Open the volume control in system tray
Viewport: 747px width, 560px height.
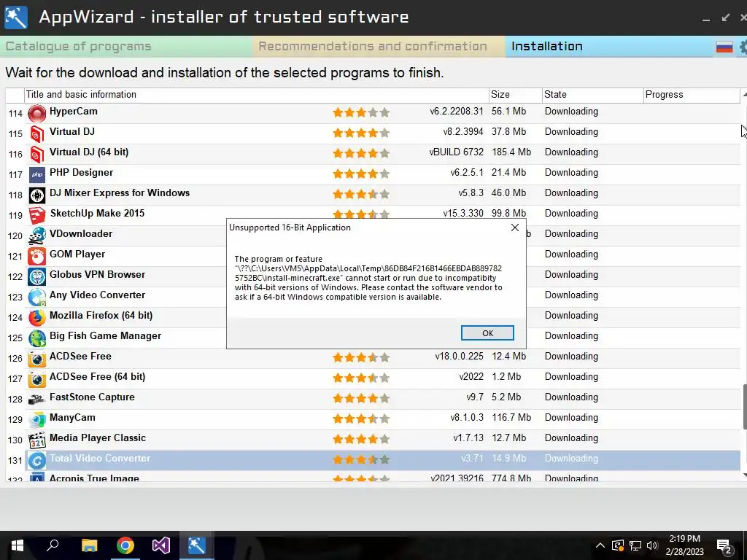(652, 545)
